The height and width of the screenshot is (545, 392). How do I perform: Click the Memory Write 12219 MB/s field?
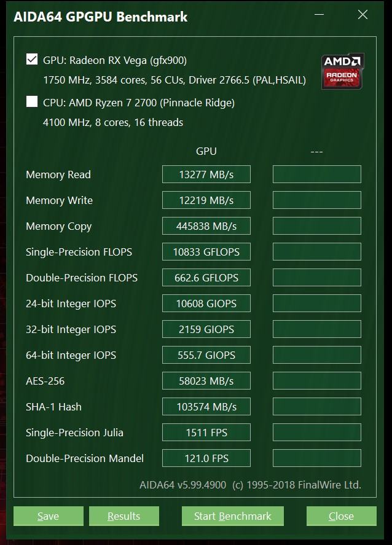(206, 200)
